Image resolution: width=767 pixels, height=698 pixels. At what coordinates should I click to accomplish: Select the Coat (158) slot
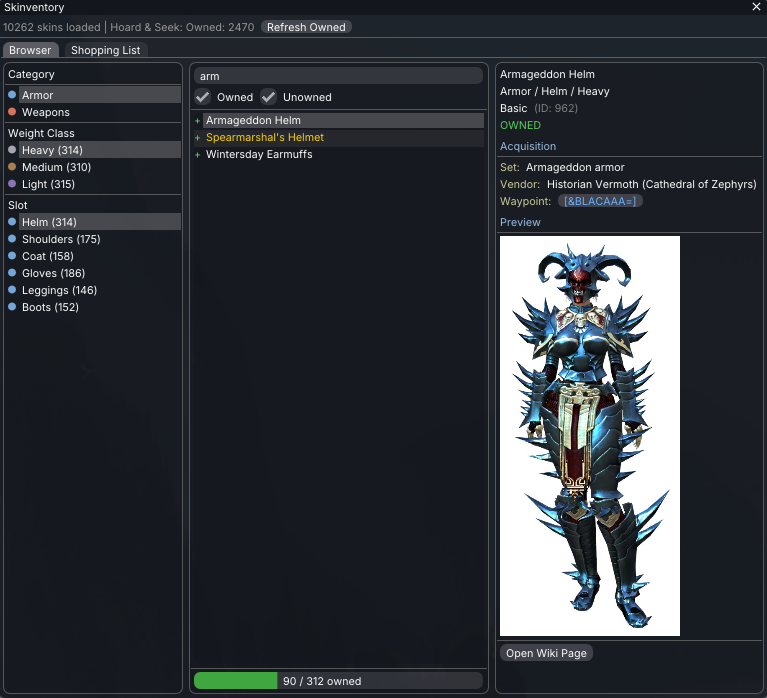[100, 256]
